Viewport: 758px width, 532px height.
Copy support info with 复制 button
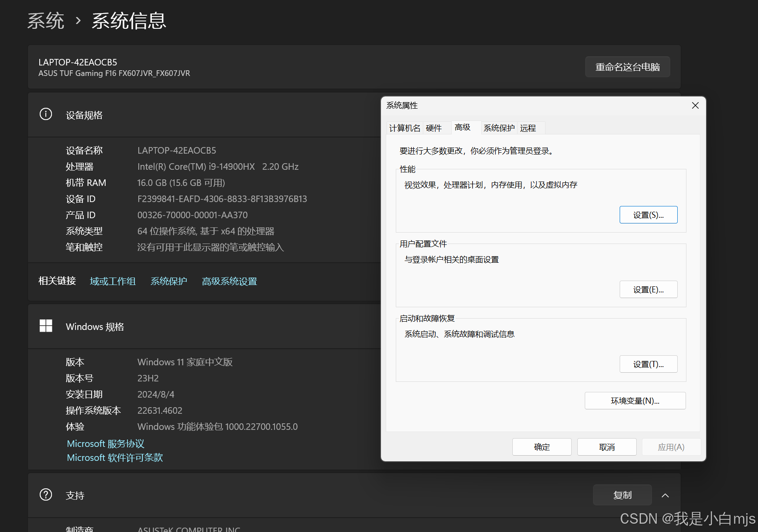click(622, 495)
